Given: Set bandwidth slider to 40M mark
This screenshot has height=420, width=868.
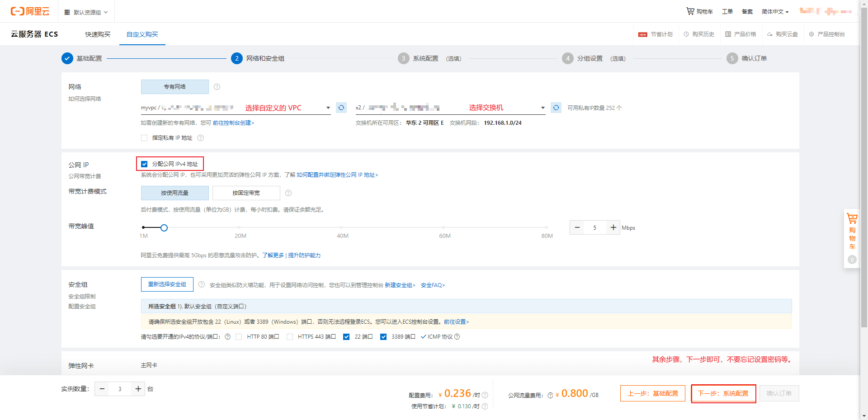Looking at the screenshot, I should [x=341, y=227].
